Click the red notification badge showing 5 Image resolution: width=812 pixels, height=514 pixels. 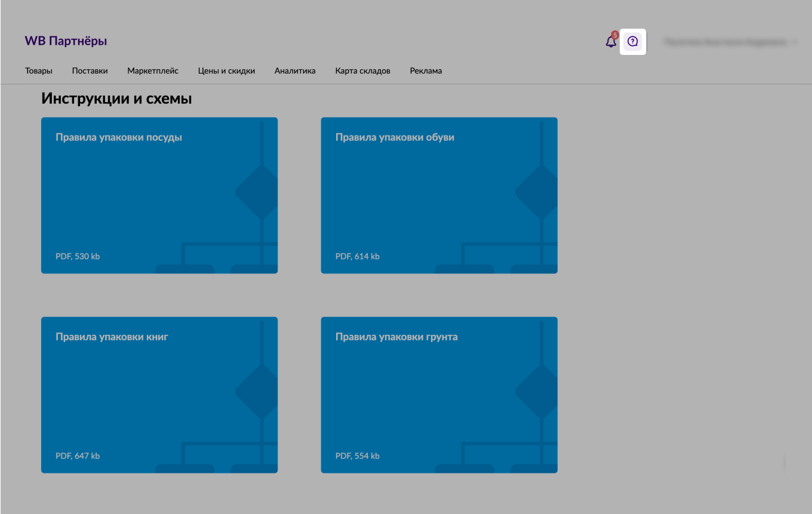click(x=615, y=35)
